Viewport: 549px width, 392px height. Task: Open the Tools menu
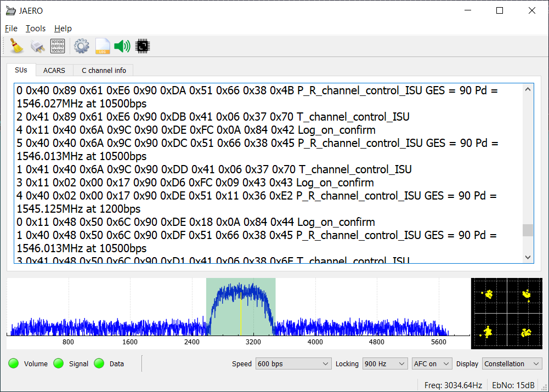coord(36,29)
